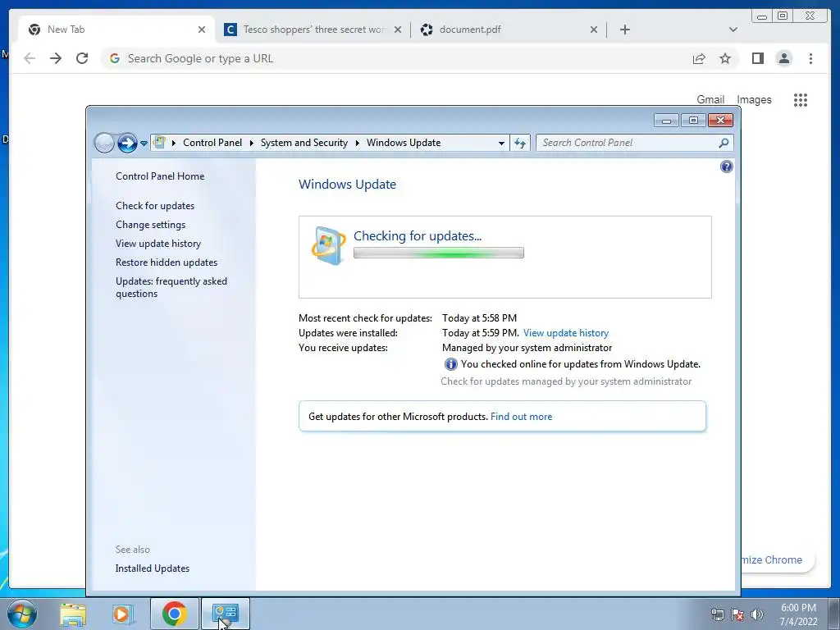
Task: Click Check for updates in sidebar
Action: [155, 206]
